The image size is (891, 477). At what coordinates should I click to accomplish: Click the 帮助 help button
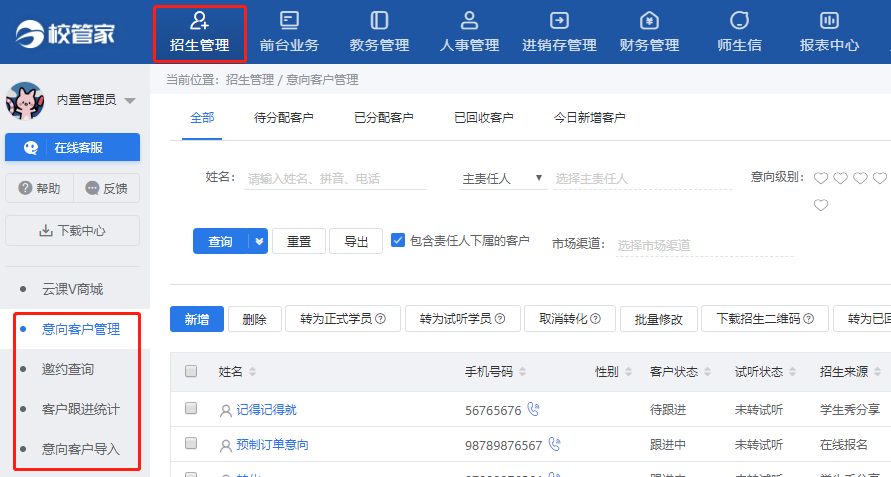(x=39, y=188)
